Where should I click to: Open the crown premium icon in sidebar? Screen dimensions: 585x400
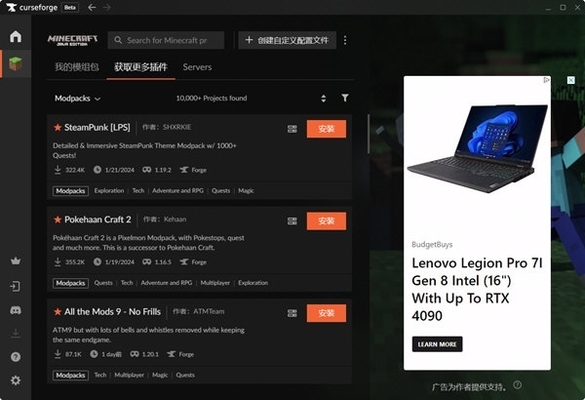[x=16, y=261]
